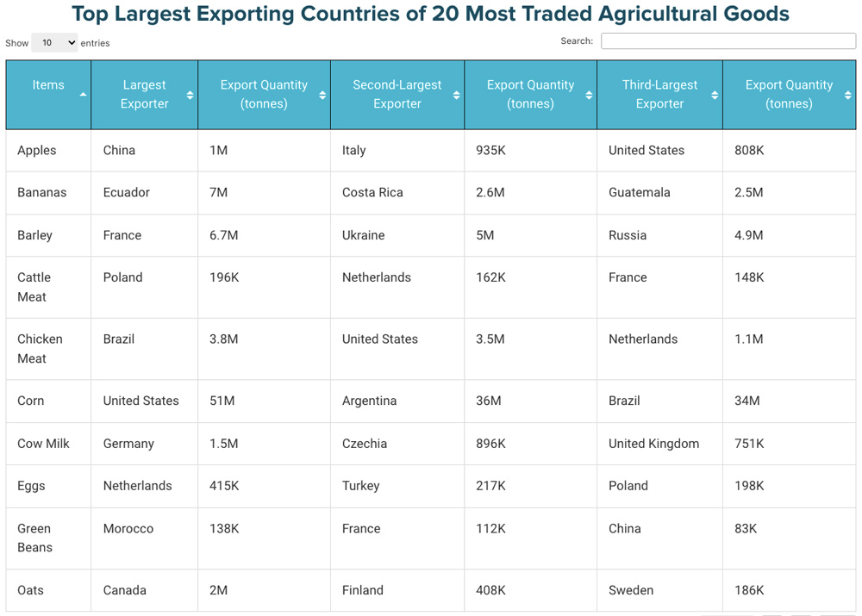Select the United Kingdom cell
Image resolution: width=862 pixels, height=616 pixels.
653,444
